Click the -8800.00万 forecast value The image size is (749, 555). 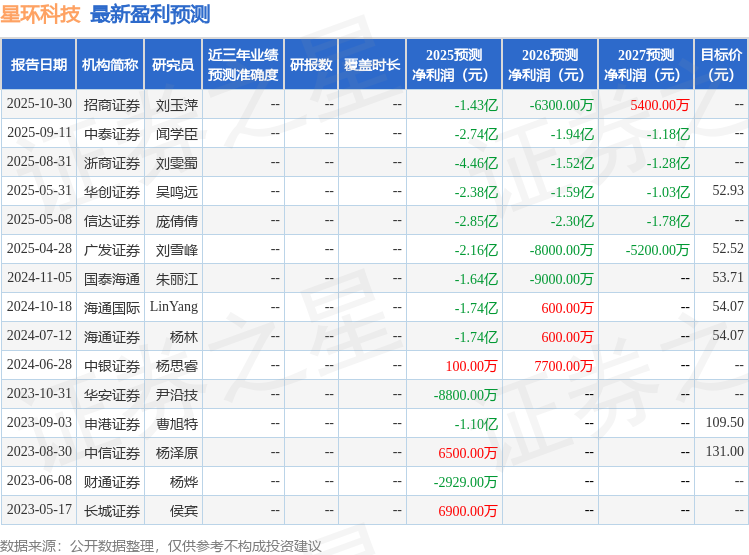click(465, 395)
